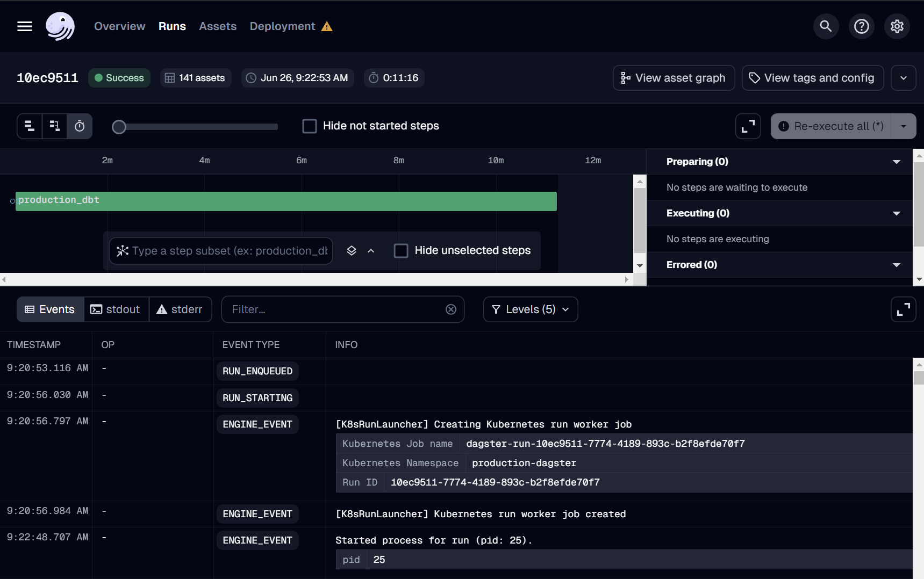Open the hamburger navigation menu
Screen dimensions: 924x579
click(x=25, y=26)
